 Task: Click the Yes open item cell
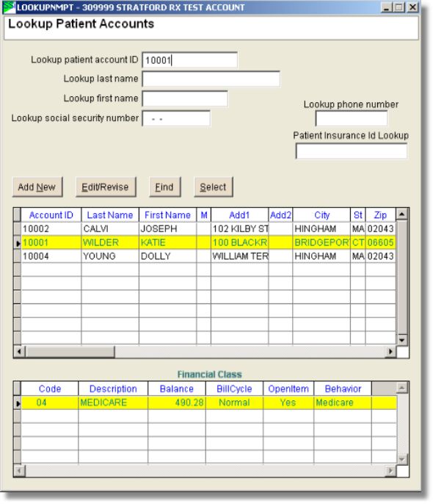click(x=288, y=403)
